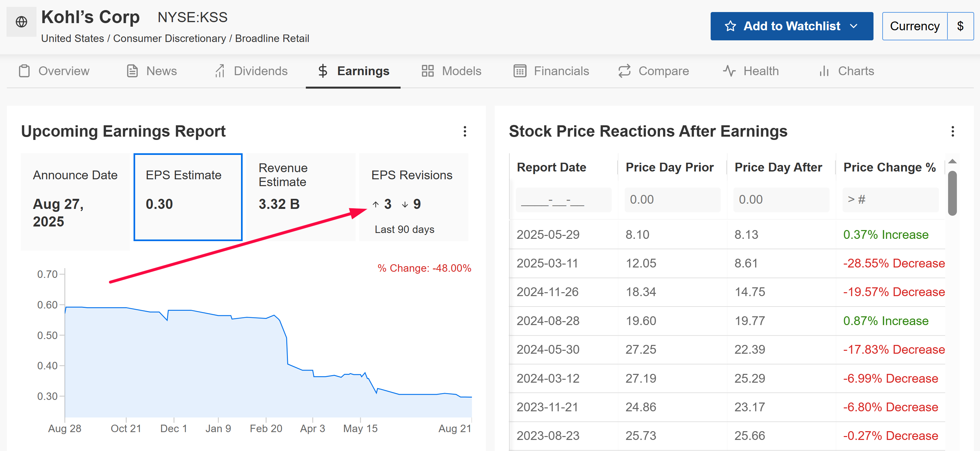980x451 pixels.
Task: Click the upward revisions arrow icon
Action: [376, 204]
